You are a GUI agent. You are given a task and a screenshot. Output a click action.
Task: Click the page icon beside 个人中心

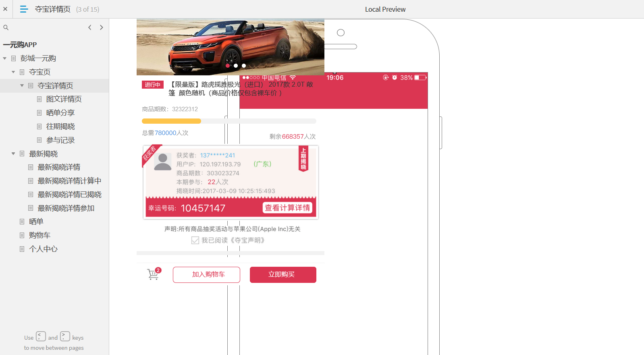pyautogui.click(x=22, y=249)
